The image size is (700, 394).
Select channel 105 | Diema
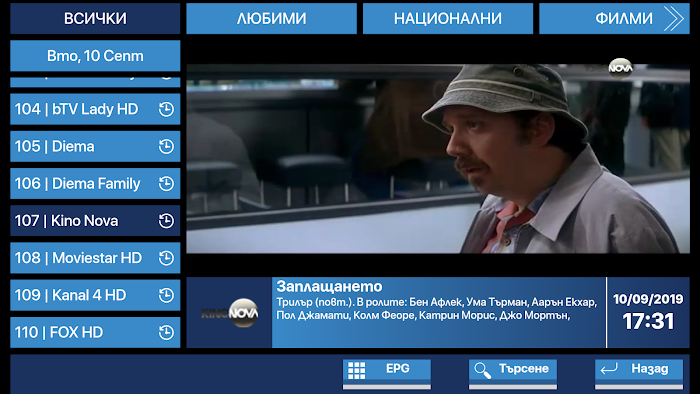95,146
